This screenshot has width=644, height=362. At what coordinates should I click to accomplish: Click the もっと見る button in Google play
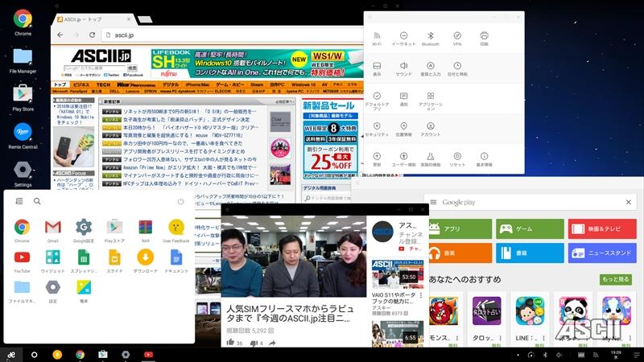click(x=615, y=279)
